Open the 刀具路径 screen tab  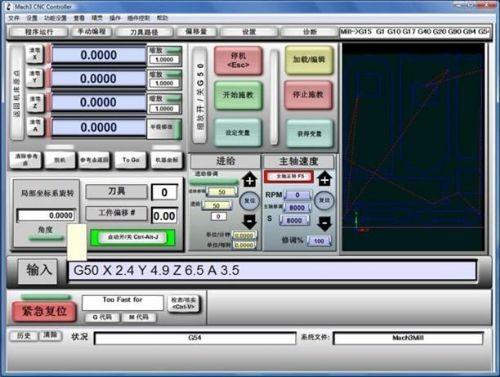click(x=144, y=32)
